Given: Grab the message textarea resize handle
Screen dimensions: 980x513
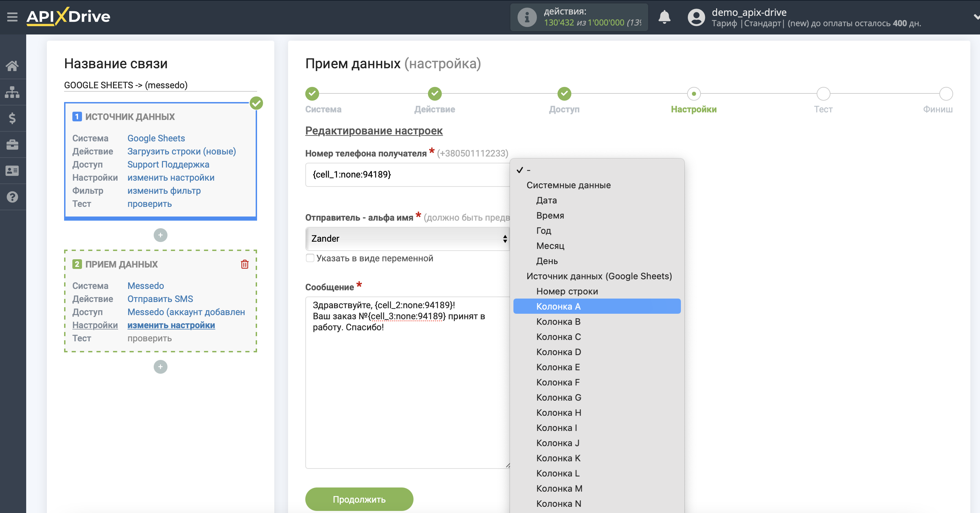Looking at the screenshot, I should [x=507, y=465].
